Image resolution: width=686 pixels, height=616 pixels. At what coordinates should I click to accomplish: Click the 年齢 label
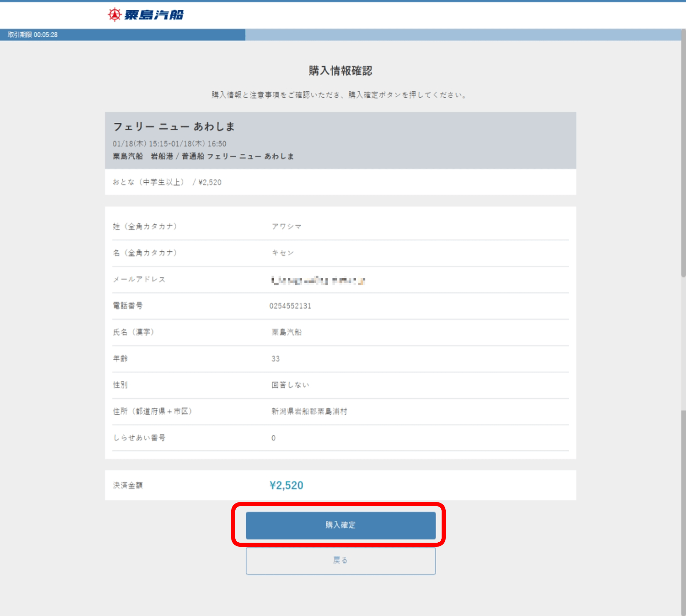tap(120, 358)
